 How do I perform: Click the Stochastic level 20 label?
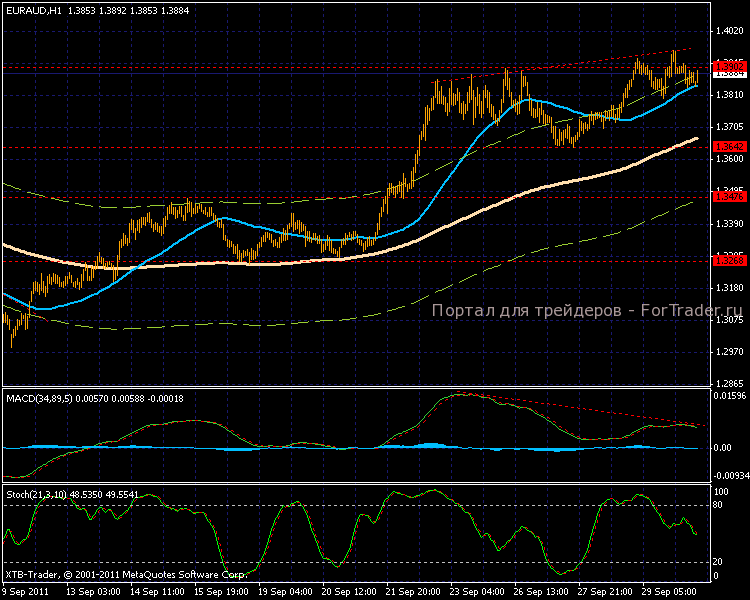click(718, 562)
